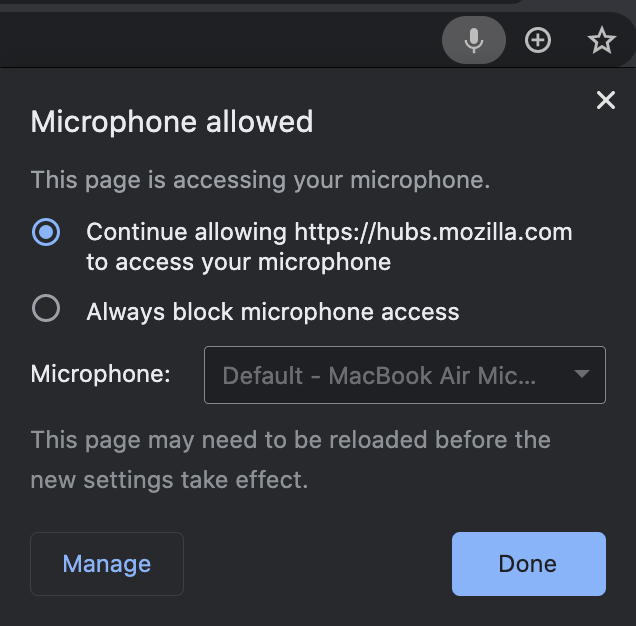The image size is (636, 626).
Task: Click the 'Microphone:' field label
Action: (x=101, y=375)
